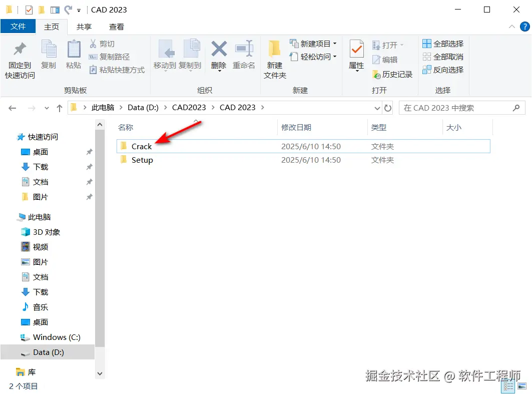The width and height of the screenshot is (532, 394).
Task: Click Select None (全部取消) command
Action: pos(443,57)
